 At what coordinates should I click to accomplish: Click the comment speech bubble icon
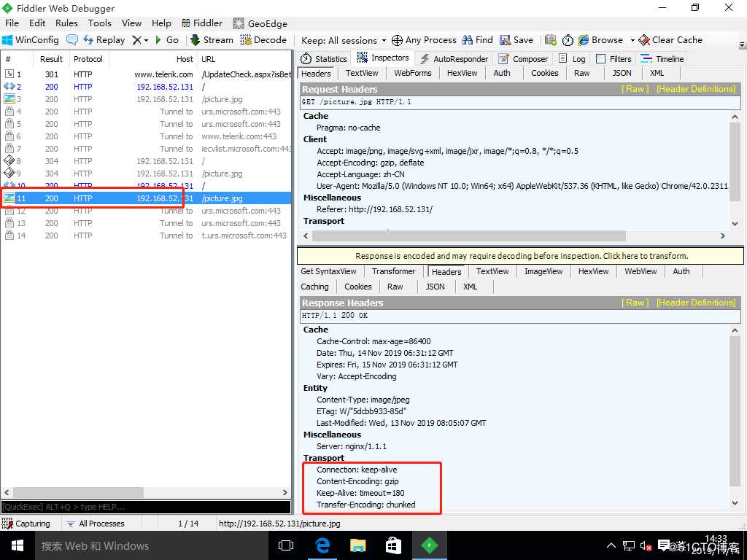point(72,40)
